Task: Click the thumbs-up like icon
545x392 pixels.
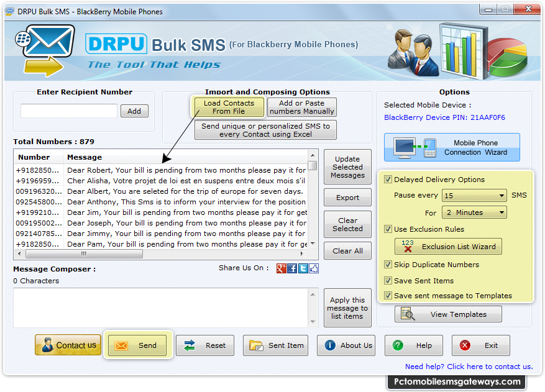Action: (314, 268)
